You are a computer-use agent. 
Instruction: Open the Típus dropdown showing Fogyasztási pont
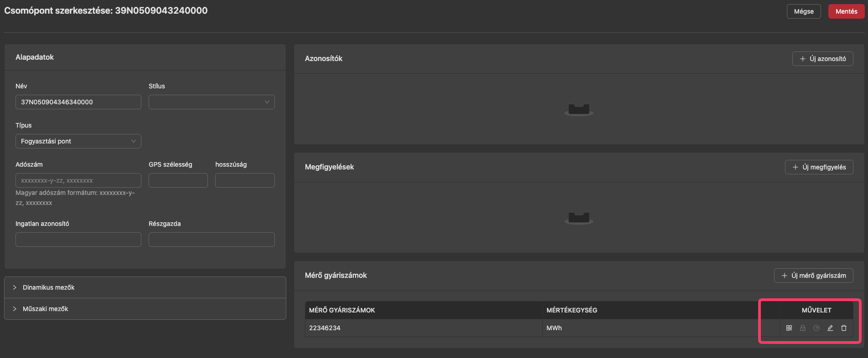[78, 141]
